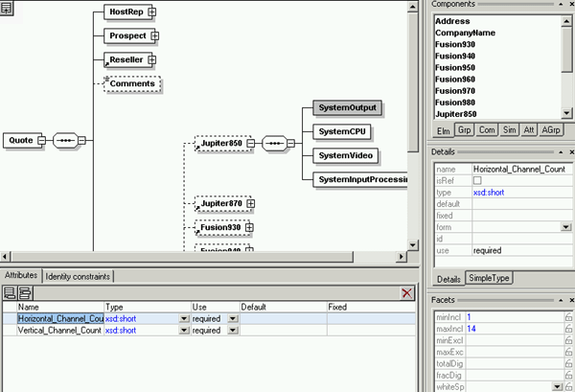This screenshot has height=392, width=575.
Task: Open the whiteSp dropdown in Facets
Action: 558,386
